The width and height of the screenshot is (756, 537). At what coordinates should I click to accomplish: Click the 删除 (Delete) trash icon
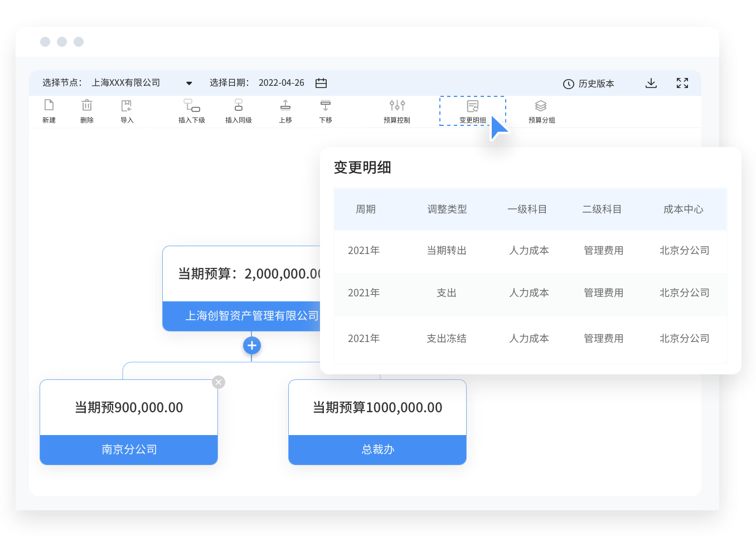[x=87, y=106]
